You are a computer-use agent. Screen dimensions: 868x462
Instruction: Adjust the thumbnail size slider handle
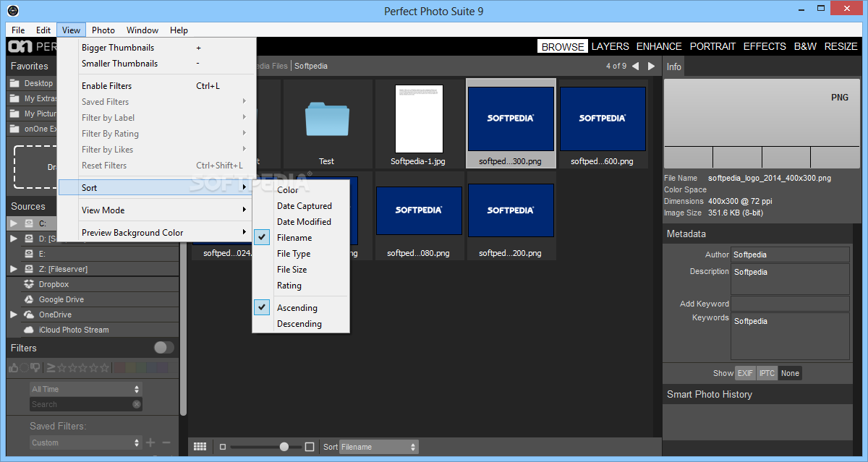(284, 447)
